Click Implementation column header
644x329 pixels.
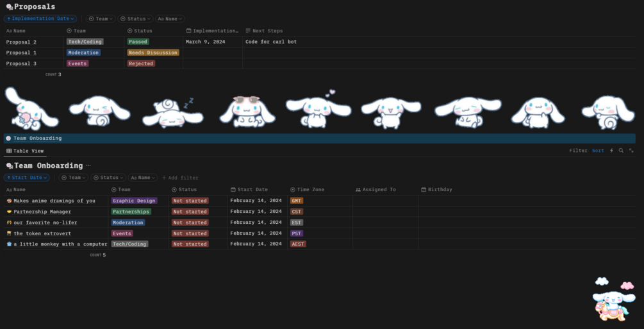[x=213, y=31]
